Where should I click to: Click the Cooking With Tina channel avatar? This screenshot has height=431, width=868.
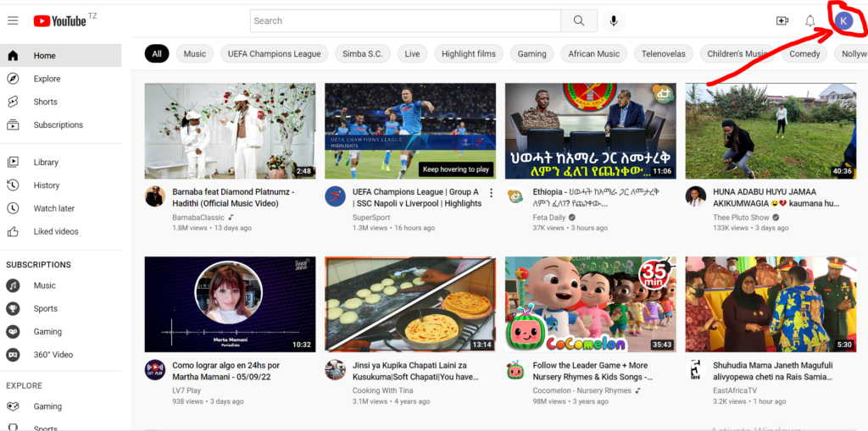pyautogui.click(x=336, y=369)
